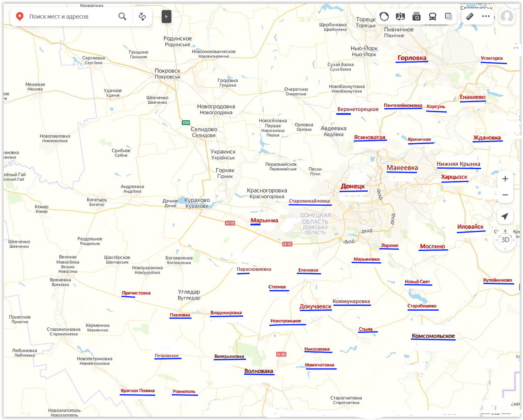Image resolution: width=523 pixels, height=420 pixels.
Task: Click the Родинское label
Action: (x=177, y=39)
